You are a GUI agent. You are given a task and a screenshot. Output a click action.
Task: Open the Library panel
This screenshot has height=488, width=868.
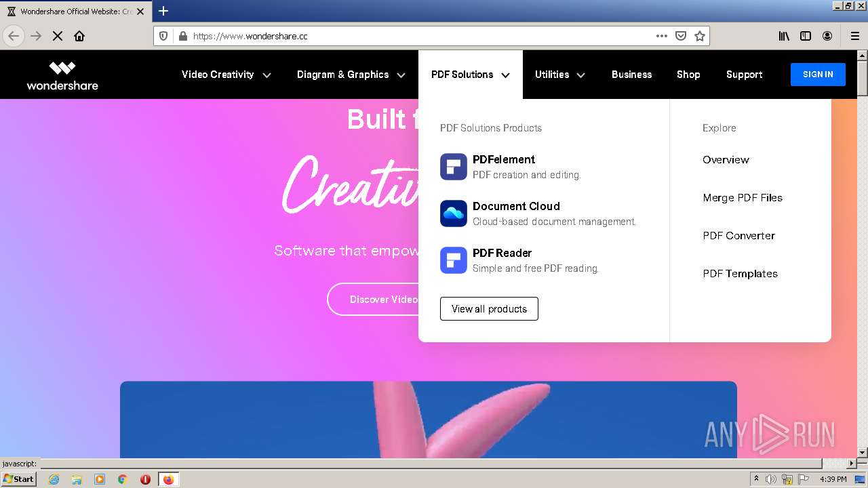coord(784,36)
